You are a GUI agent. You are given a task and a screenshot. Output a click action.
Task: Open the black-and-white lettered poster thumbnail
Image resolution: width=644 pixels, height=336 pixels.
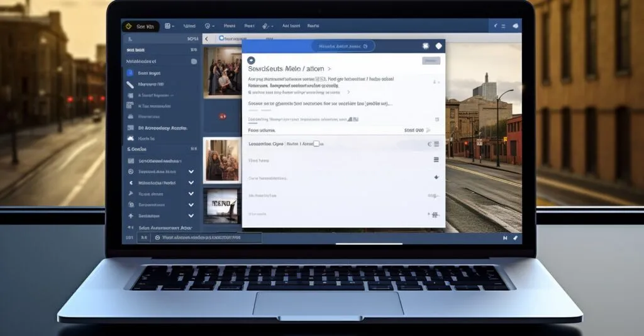click(x=222, y=205)
